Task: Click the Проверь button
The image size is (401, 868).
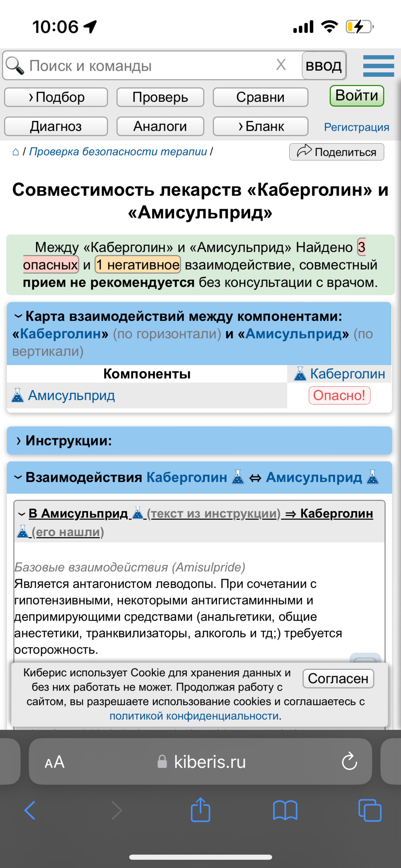Action: click(160, 97)
